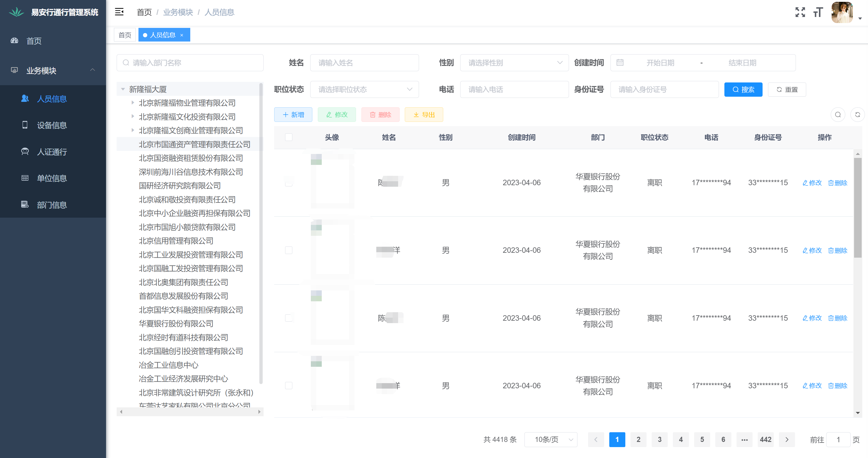Click the green 修改 toolbar button
The height and width of the screenshot is (458, 868).
coord(337,115)
